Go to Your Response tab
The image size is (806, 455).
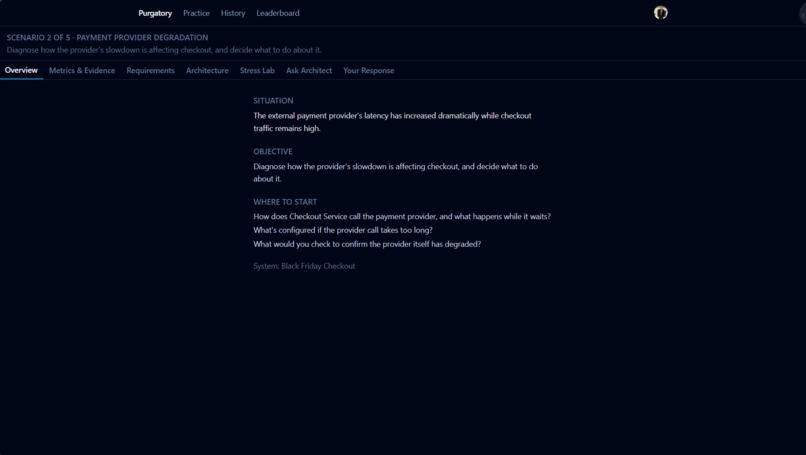pos(369,70)
